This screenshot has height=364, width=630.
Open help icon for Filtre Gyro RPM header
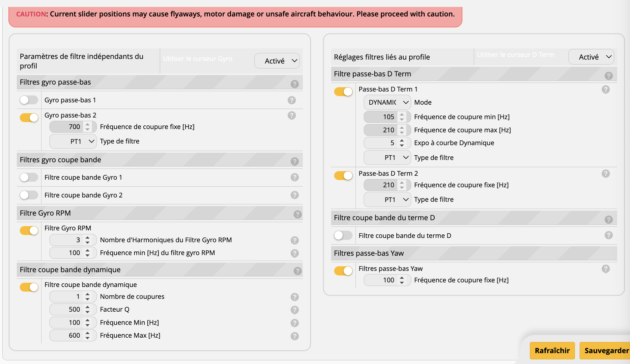(x=298, y=215)
